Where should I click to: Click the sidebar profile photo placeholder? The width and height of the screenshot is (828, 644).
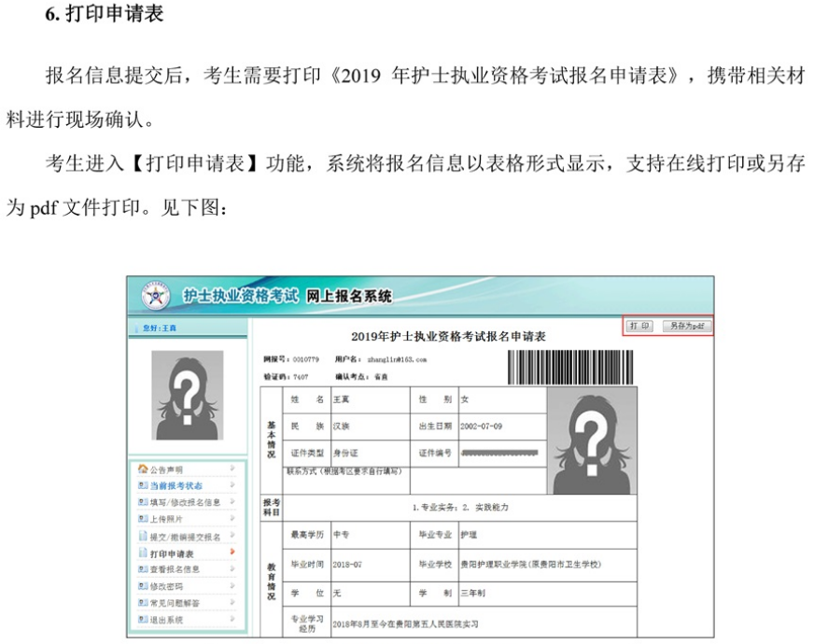coord(188,395)
